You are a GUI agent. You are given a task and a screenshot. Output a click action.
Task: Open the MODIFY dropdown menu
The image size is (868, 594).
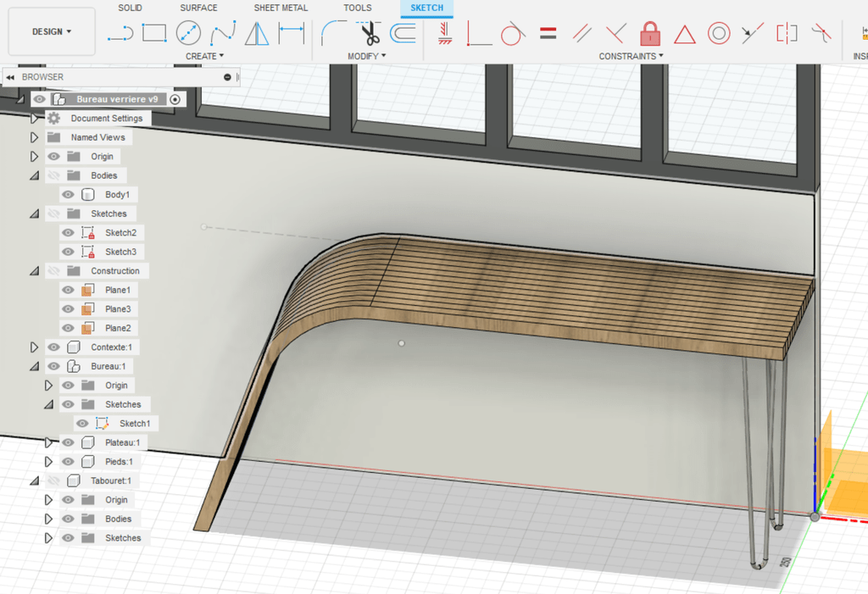click(367, 56)
